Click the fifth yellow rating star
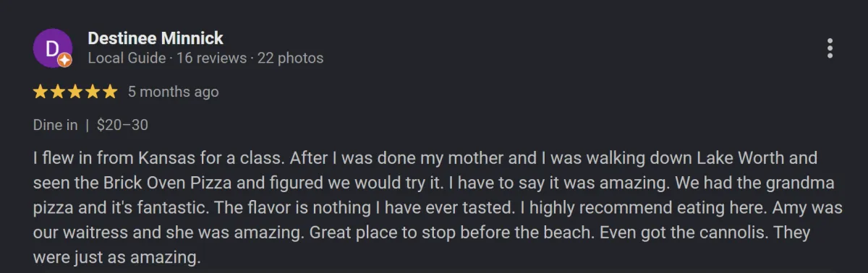 (110, 92)
